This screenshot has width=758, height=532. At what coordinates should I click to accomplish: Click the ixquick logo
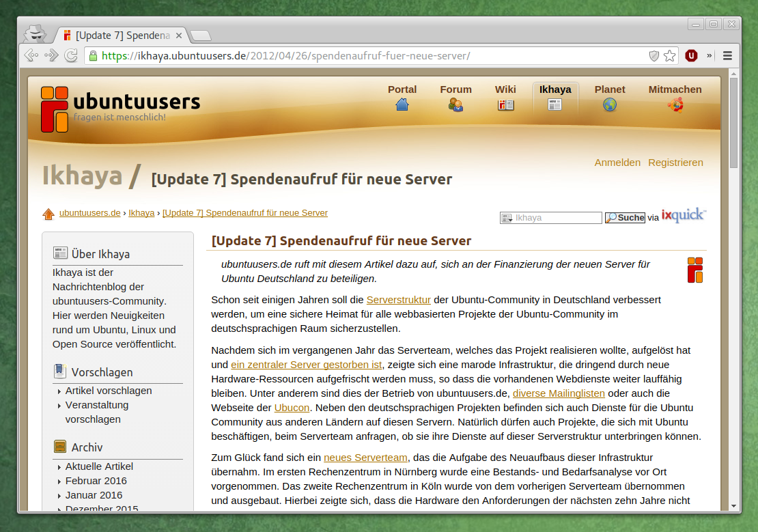coord(684,214)
